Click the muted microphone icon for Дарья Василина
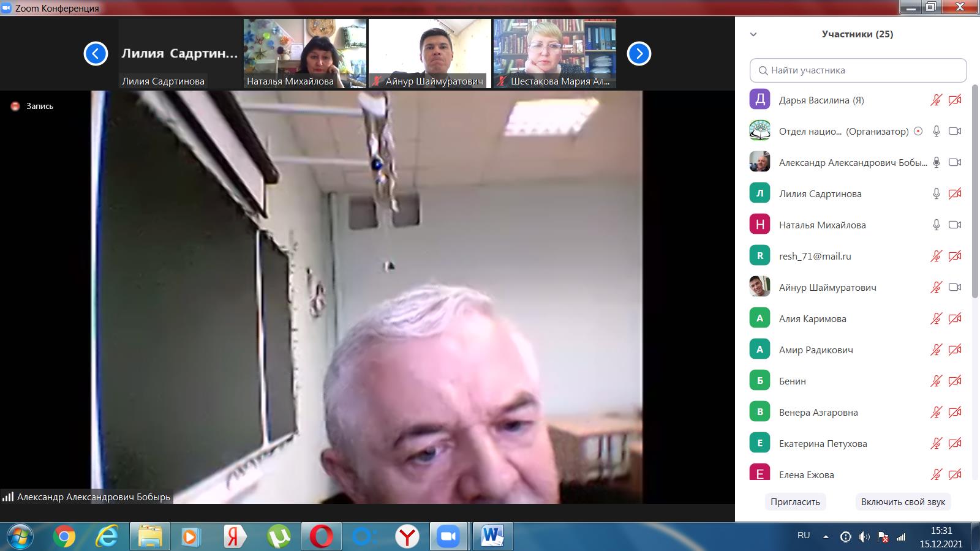Viewport: 980px width, 551px height. click(x=936, y=100)
